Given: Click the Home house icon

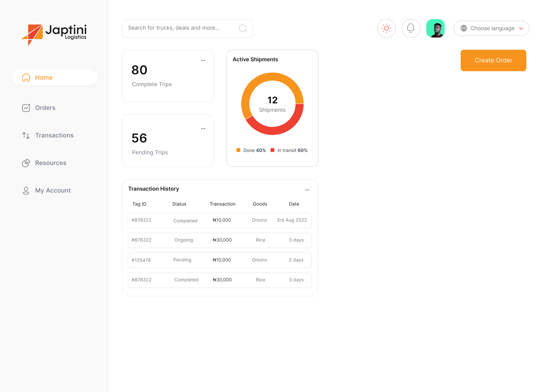Looking at the screenshot, I should 26,78.
